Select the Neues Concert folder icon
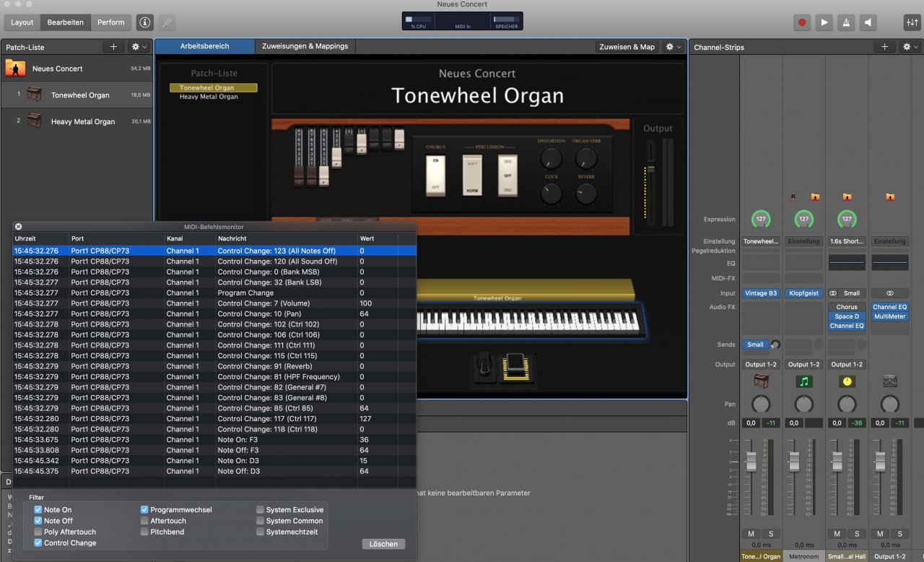Viewport: 924px width, 562px height. click(x=15, y=69)
